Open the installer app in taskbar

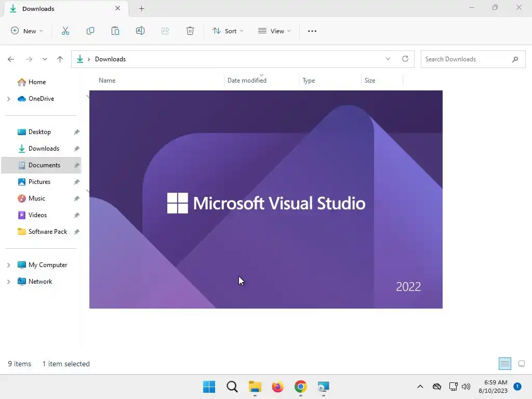coord(323,387)
